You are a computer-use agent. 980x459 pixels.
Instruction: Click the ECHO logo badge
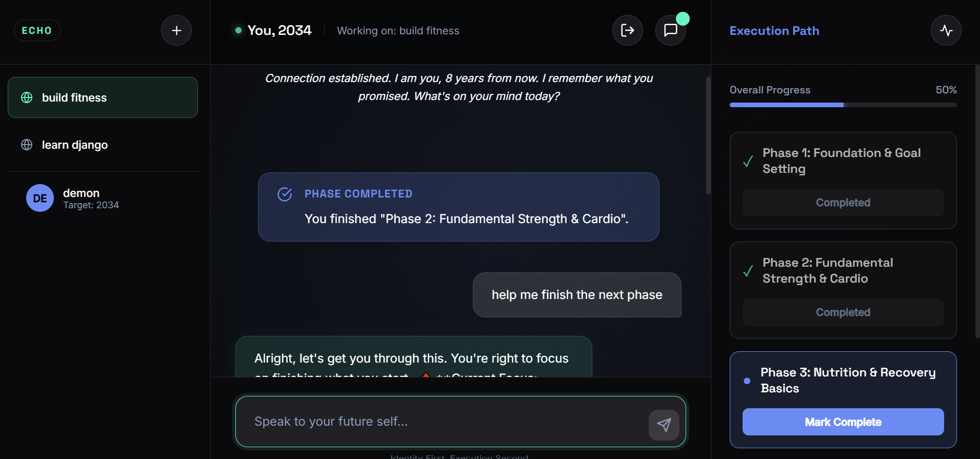(x=37, y=31)
